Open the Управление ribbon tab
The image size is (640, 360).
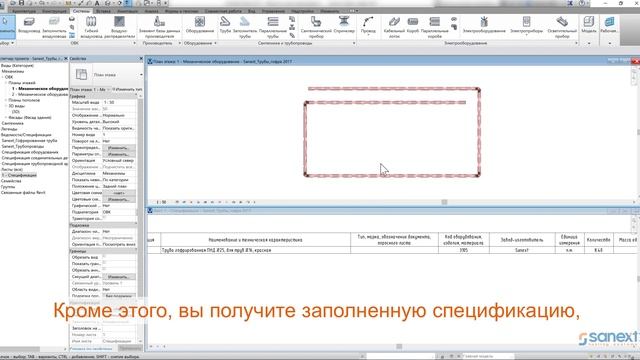click(x=273, y=11)
